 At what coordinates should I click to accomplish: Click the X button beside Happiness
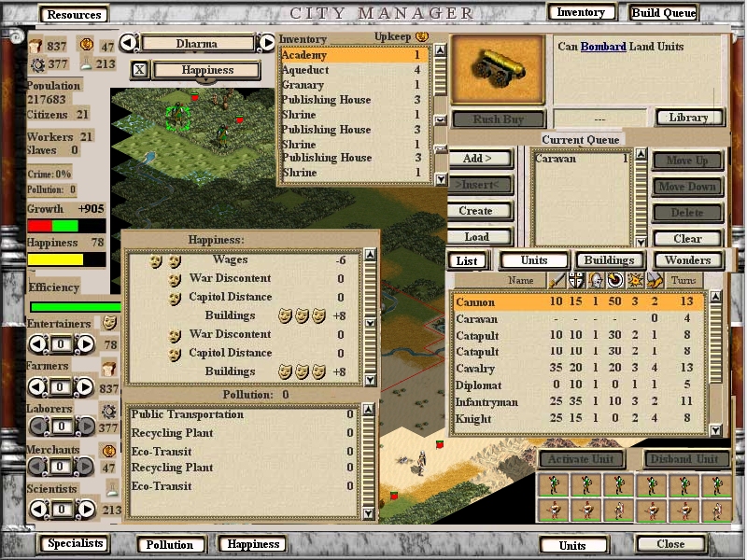(138, 70)
